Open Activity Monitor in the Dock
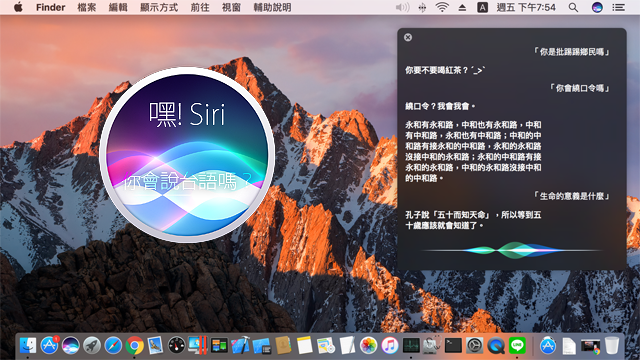Screen dimensions: 640x360 [x=411, y=346]
